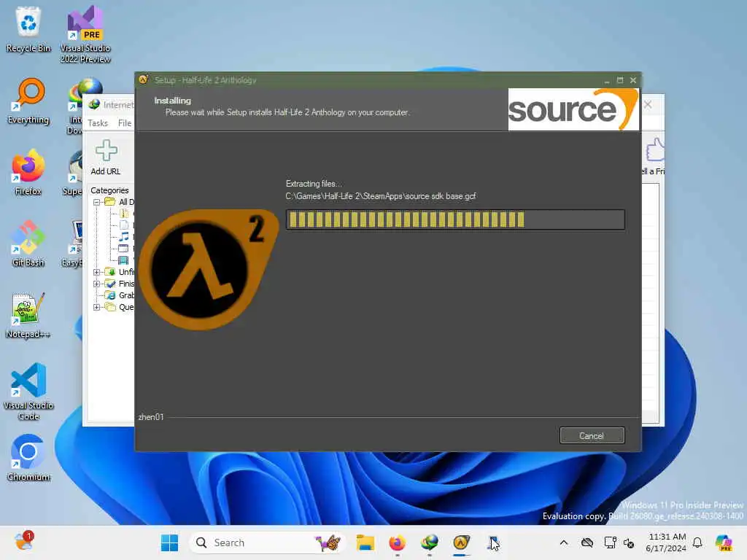
Task: Switch to Half-Life 2 setup taskbar icon
Action: 461,542
